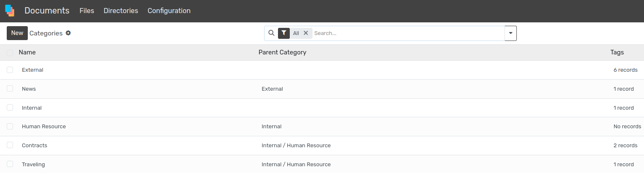Screen dimensions: 644x173
Task: Click News row's 1 record cell
Action: 624,89
